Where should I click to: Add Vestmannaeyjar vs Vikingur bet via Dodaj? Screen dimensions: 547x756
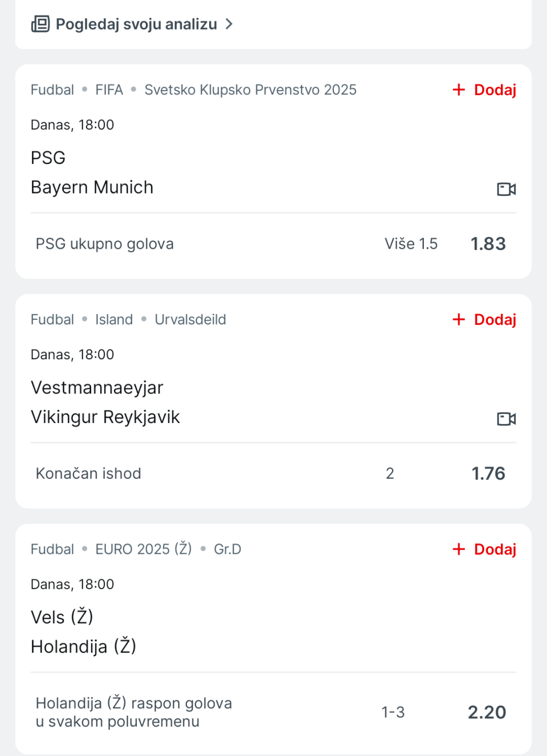pos(484,319)
